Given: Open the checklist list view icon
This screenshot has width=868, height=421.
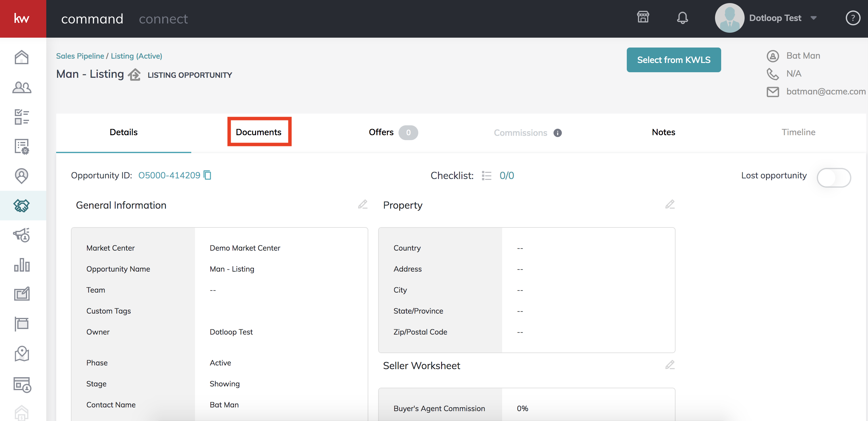Looking at the screenshot, I should click(x=486, y=175).
